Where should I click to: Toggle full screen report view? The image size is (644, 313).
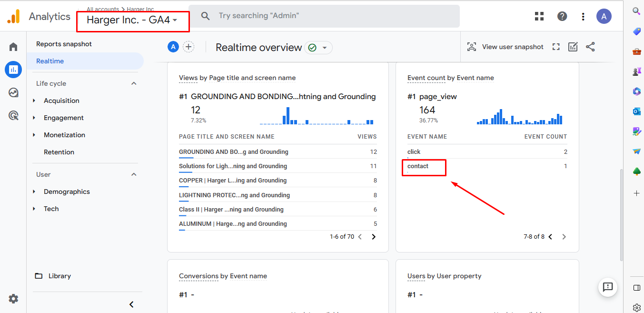pos(556,47)
